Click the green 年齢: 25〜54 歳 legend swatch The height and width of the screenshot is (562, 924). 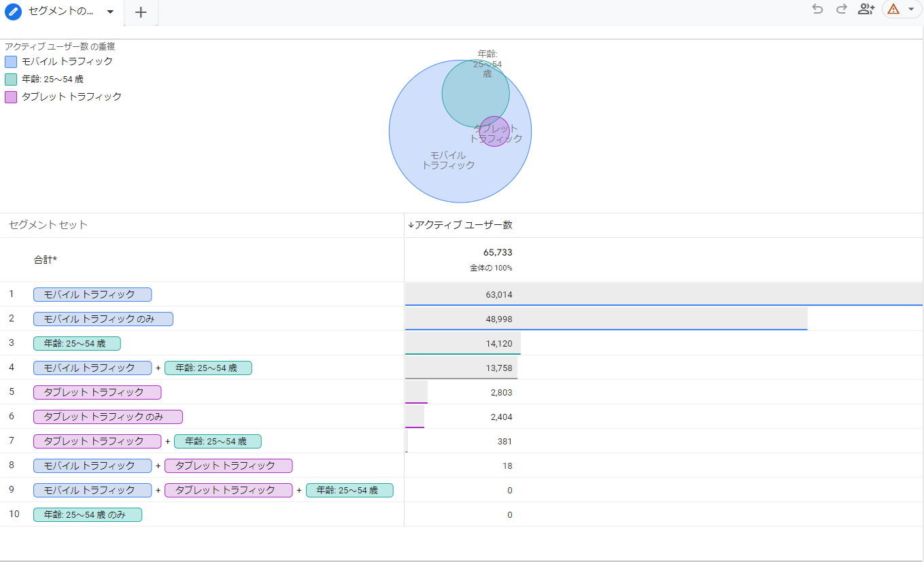tap(11, 80)
